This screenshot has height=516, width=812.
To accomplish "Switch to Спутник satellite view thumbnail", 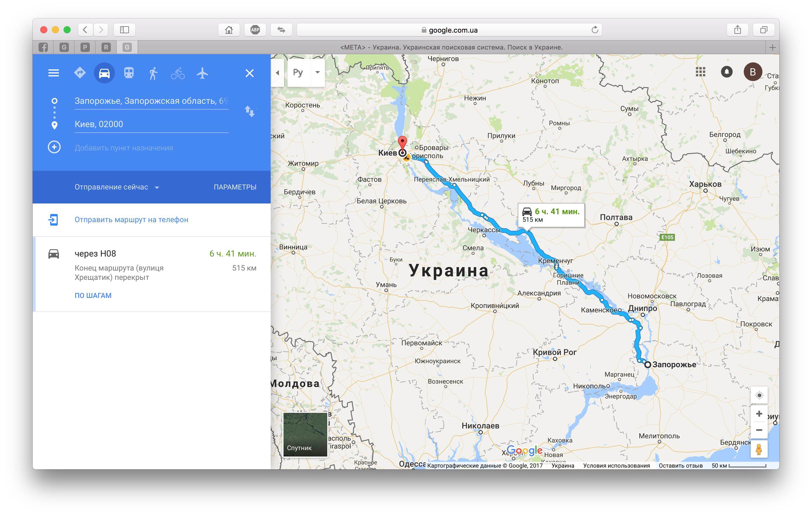I will pyautogui.click(x=305, y=434).
